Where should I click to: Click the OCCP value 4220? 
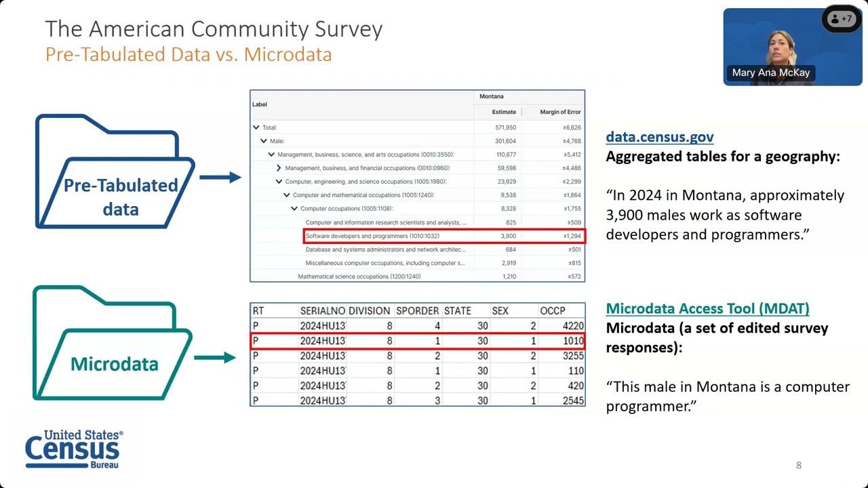[573, 326]
